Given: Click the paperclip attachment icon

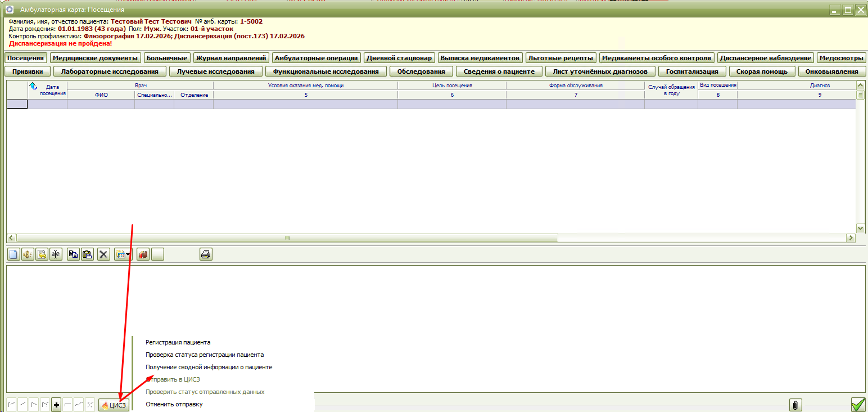Looking at the screenshot, I should [x=795, y=405].
